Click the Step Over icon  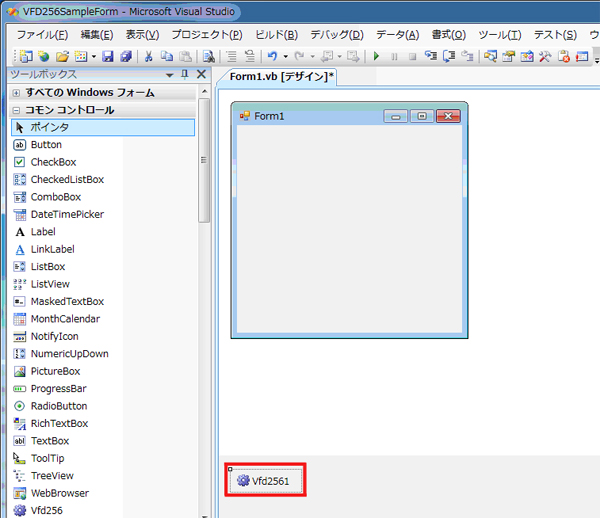449,57
